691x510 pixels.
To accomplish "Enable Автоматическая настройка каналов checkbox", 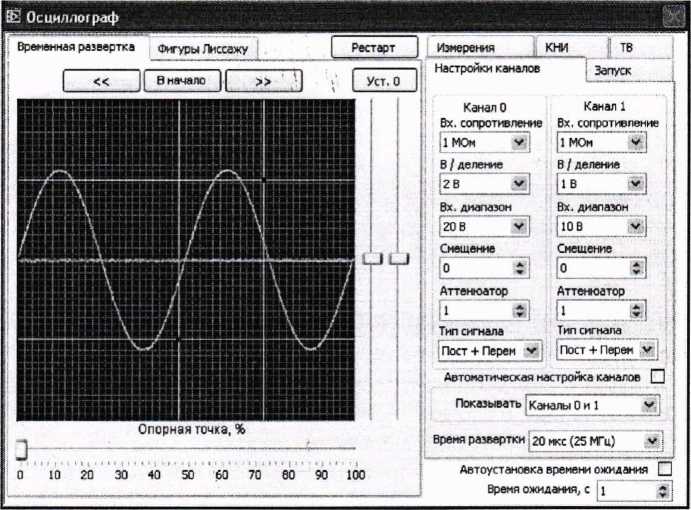I will click(x=658, y=376).
